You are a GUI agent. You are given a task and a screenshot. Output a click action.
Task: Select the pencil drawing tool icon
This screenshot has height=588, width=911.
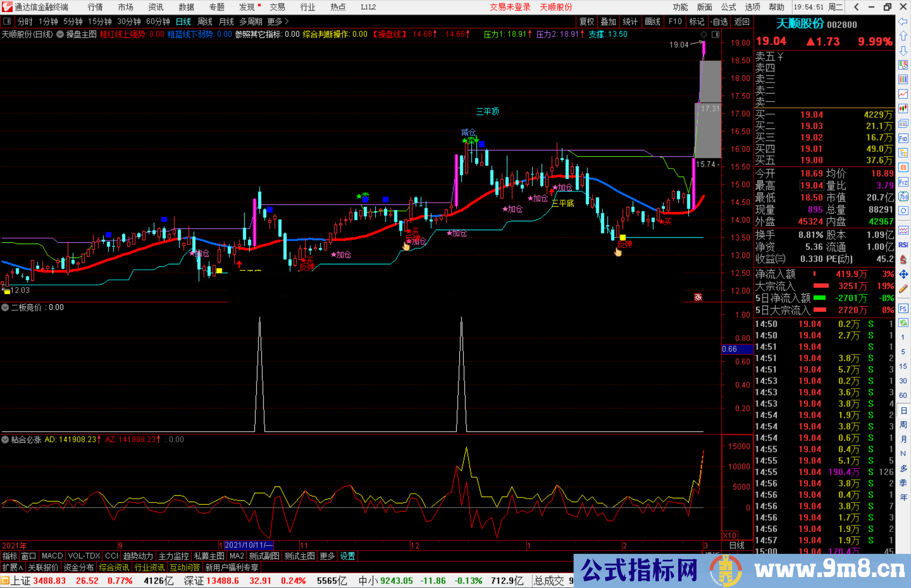903,289
